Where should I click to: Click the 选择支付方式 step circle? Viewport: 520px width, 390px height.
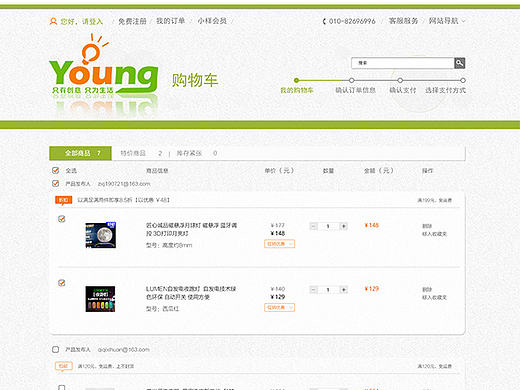[463, 80]
